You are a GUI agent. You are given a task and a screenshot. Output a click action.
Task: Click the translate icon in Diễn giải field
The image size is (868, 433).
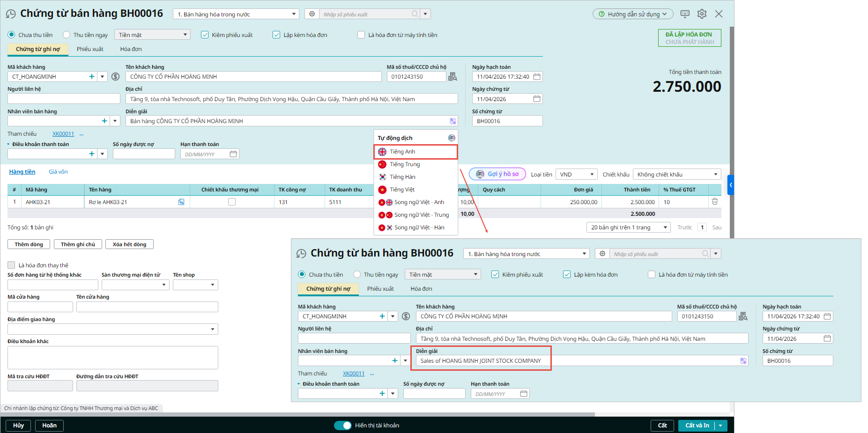point(453,121)
